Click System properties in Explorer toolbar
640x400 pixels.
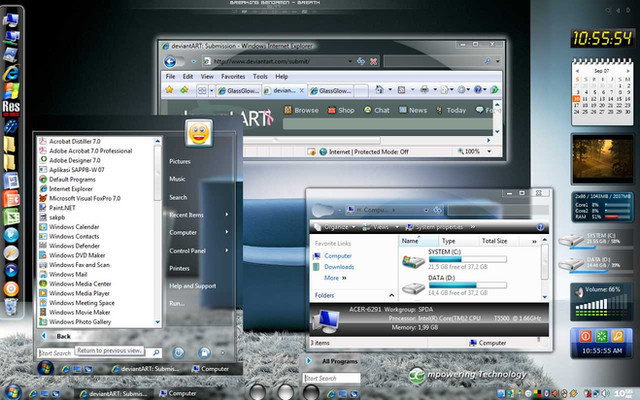click(435, 227)
